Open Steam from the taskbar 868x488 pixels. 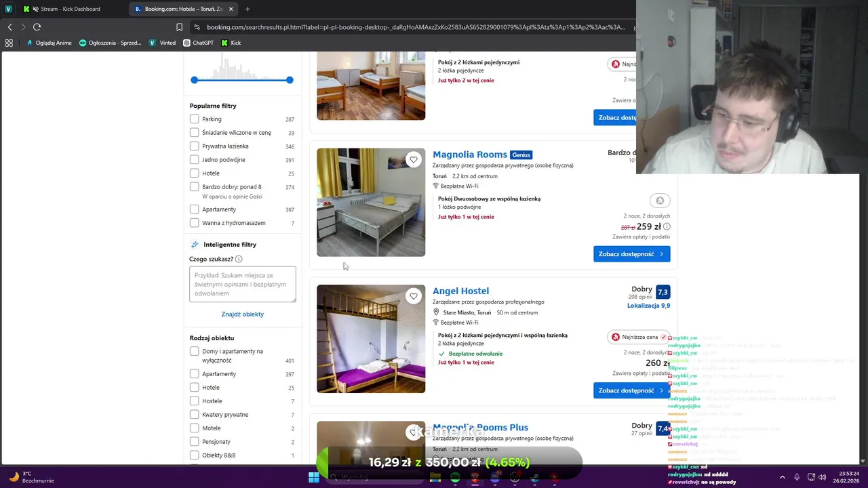pos(534,477)
